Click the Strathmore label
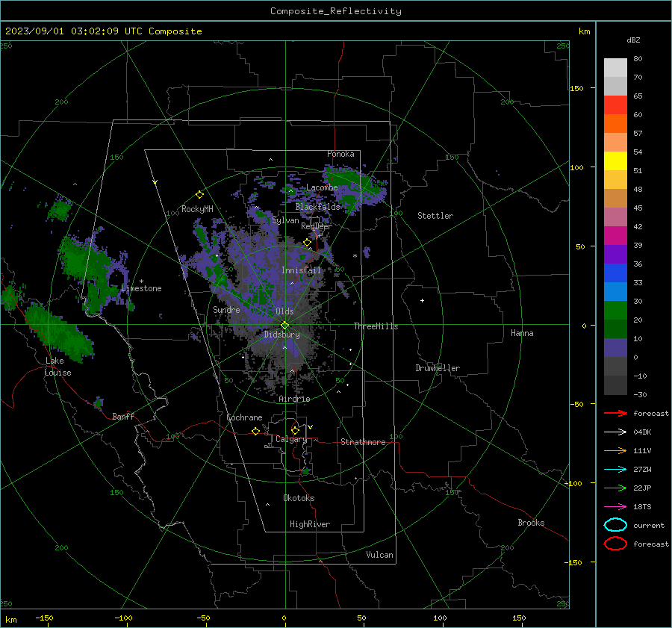The image size is (672, 628). click(x=363, y=442)
